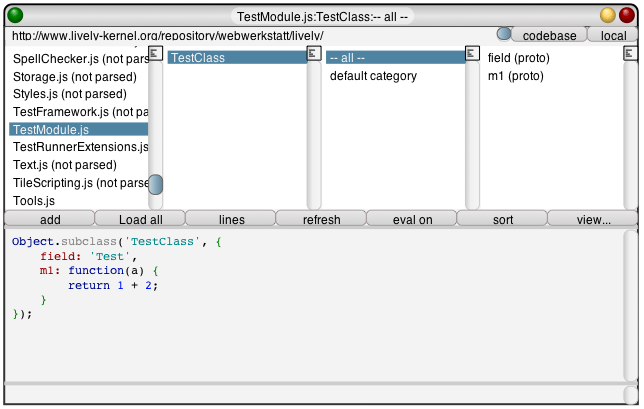Click the module list scrollbar thumb
Viewport: 644px width, 409px height.
[155, 184]
